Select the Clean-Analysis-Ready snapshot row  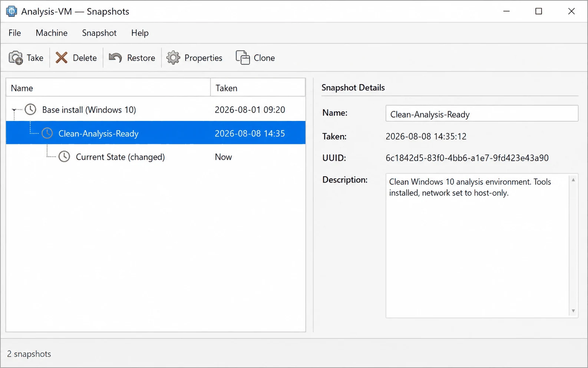pyautogui.click(x=156, y=133)
